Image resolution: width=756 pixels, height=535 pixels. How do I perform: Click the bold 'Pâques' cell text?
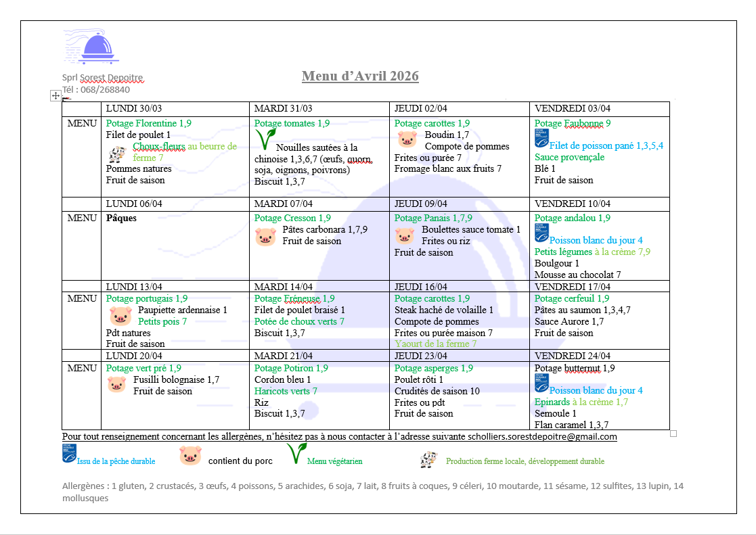(x=121, y=218)
